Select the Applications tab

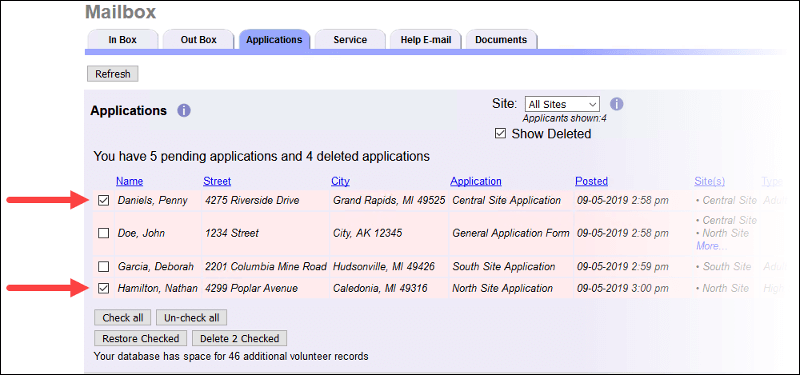click(274, 40)
